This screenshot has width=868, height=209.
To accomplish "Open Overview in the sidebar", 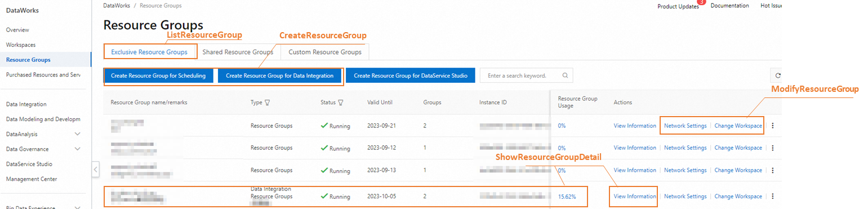I will point(17,30).
